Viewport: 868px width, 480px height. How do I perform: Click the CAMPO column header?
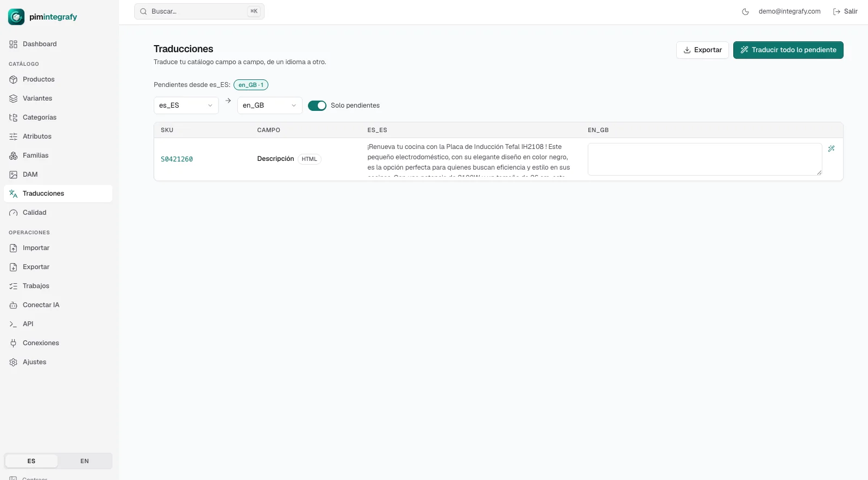pos(269,130)
